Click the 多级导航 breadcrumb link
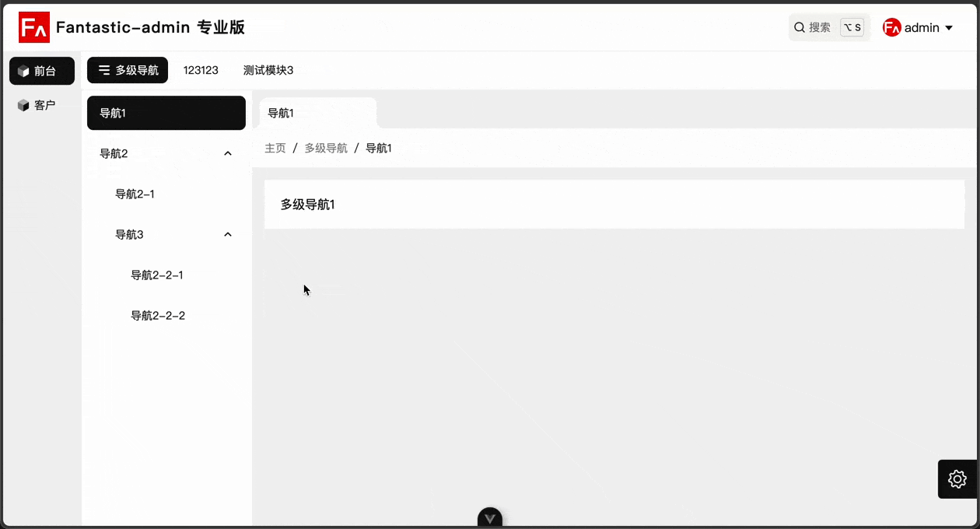Viewport: 980px width, 529px height. pos(326,149)
